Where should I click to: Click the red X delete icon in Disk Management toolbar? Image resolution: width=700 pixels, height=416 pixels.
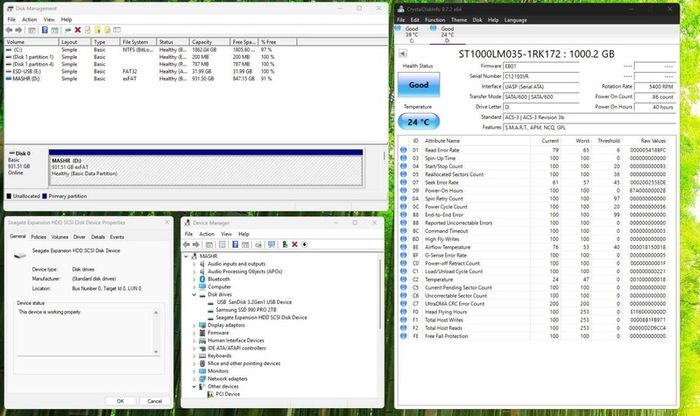tap(78, 30)
